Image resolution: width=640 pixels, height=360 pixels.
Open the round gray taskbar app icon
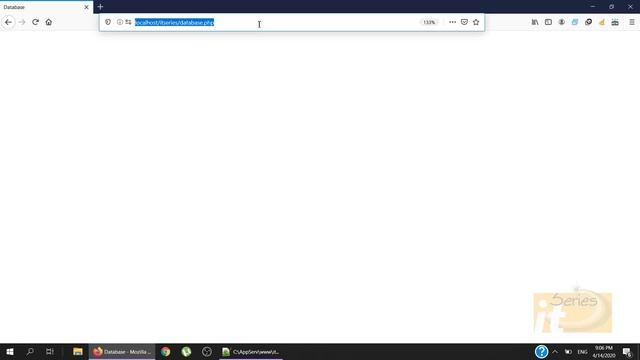(x=207, y=351)
